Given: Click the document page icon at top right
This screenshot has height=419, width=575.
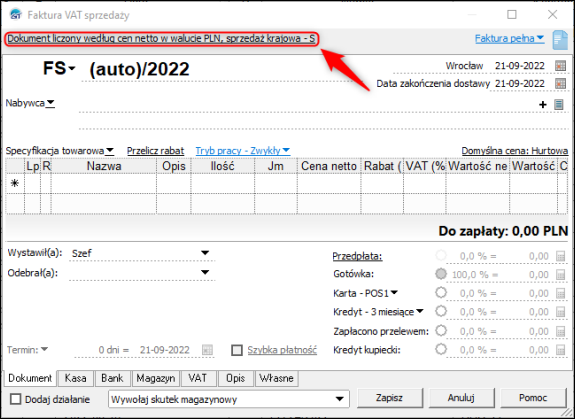Looking at the screenshot, I should click(x=560, y=40).
